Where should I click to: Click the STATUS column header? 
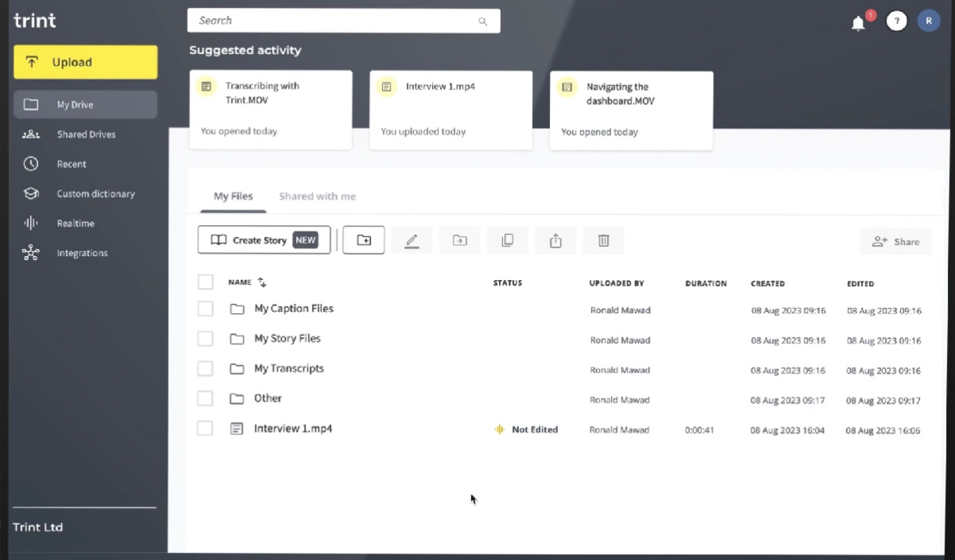(x=508, y=283)
